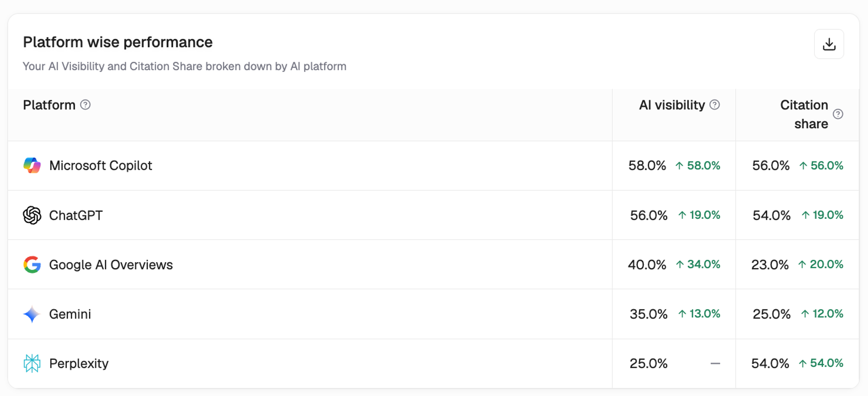
Task: Click the green 20.0% citation share change
Action: tap(821, 264)
